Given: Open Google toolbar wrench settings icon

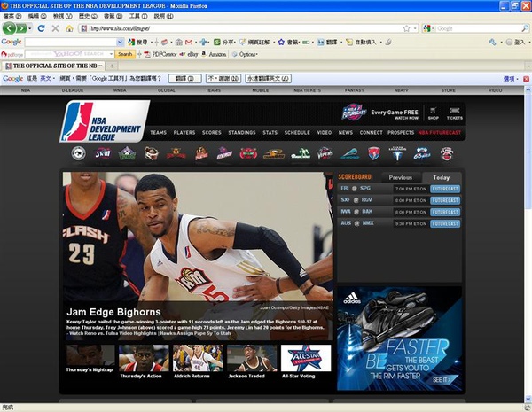Looking at the screenshot, I should pyautogui.click(x=493, y=42).
